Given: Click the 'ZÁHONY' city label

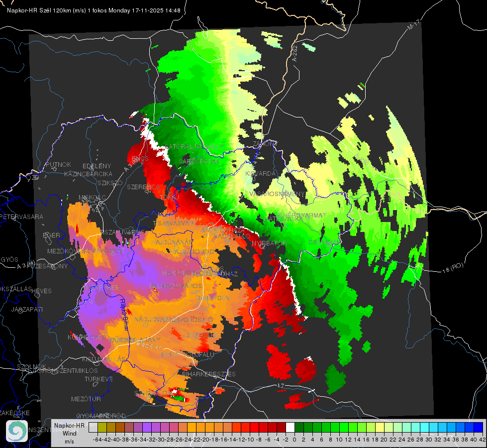Looking at the screenshot, I should (x=265, y=144).
